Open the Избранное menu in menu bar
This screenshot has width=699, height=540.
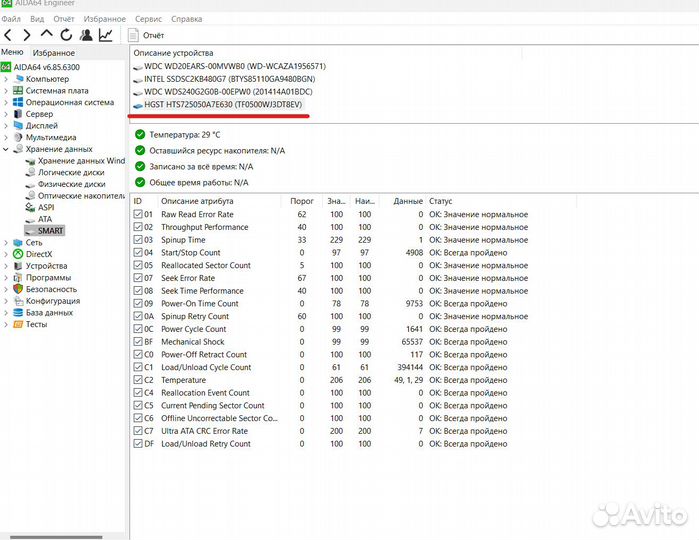coord(105,19)
